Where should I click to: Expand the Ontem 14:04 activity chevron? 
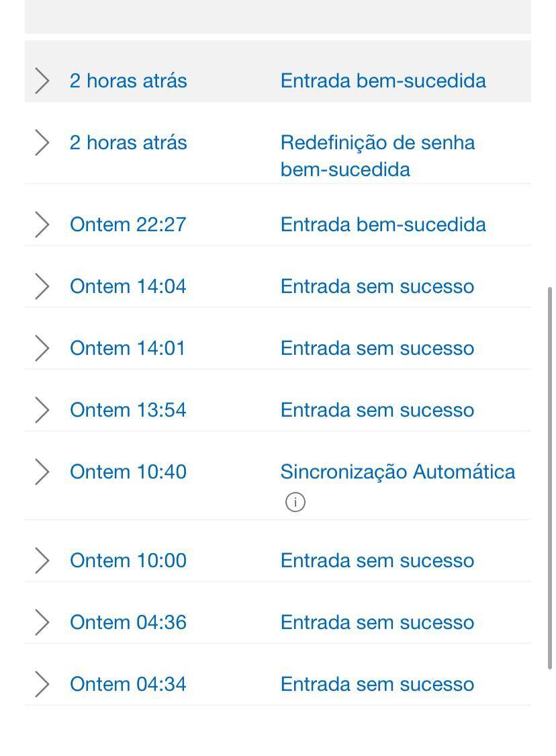[x=42, y=286]
